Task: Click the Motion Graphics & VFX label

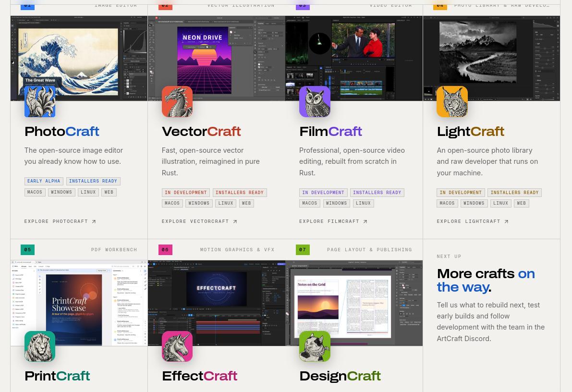Action: tap(237, 250)
